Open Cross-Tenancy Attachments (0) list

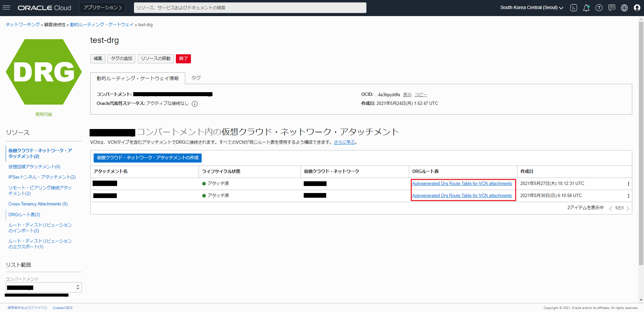point(38,204)
